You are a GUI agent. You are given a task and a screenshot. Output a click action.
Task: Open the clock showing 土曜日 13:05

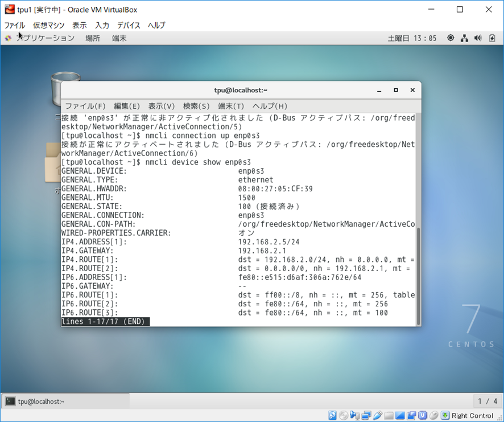412,38
